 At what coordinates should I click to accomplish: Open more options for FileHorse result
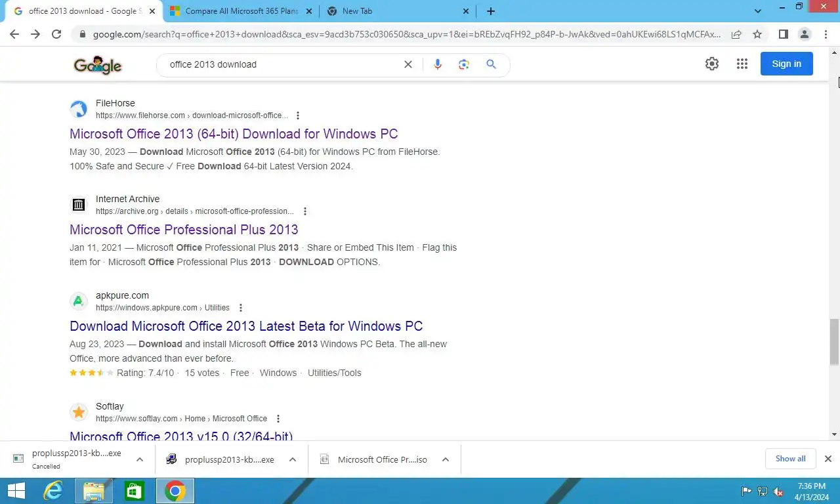coord(297,115)
